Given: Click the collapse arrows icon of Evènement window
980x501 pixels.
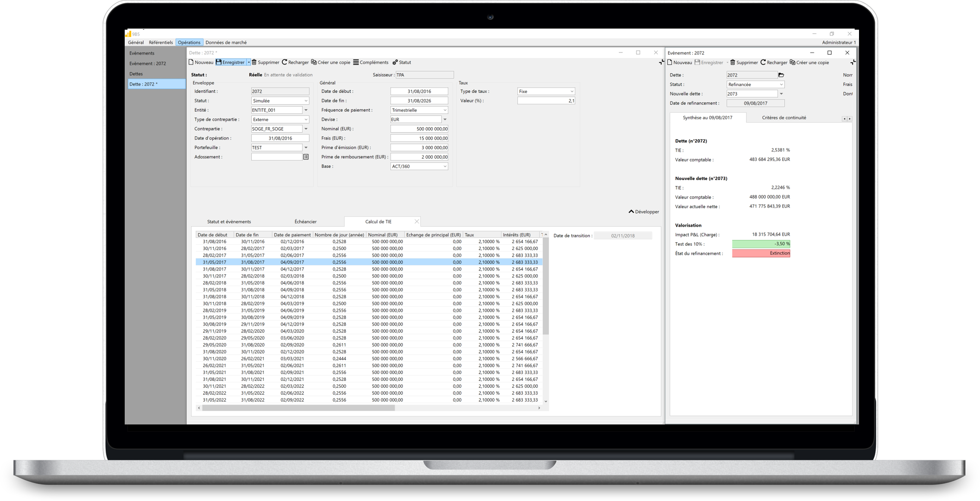Looking at the screenshot, I should 852,62.
